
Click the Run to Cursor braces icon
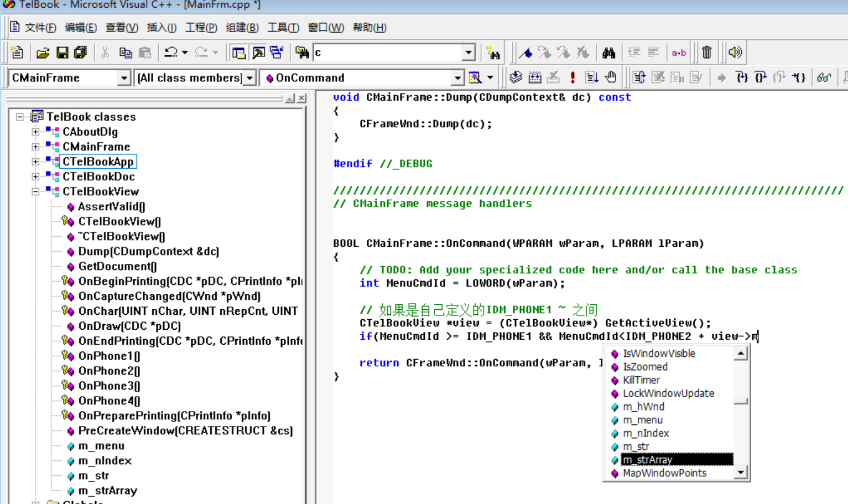[799, 77]
